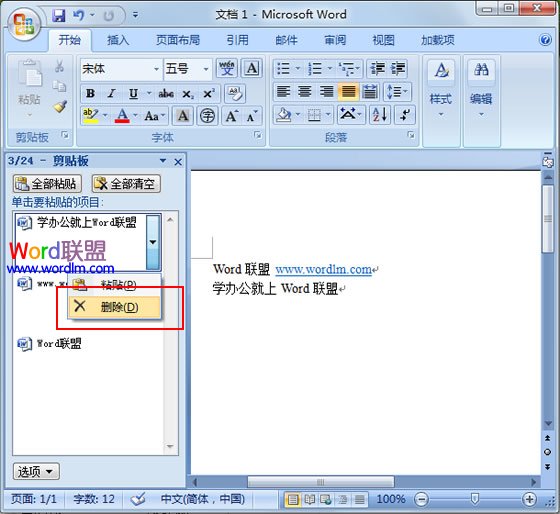This screenshot has width=560, height=514.
Task: Undo the last action
Action: [x=79, y=15]
